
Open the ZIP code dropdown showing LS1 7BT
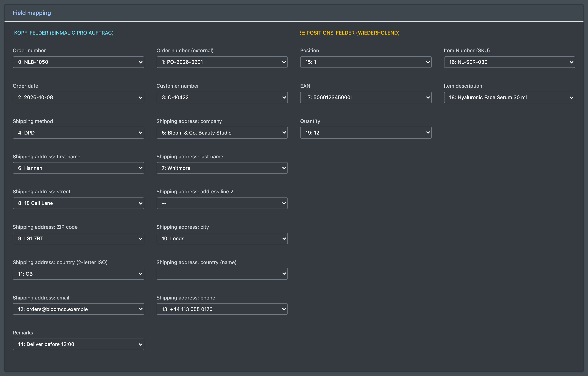coord(78,238)
